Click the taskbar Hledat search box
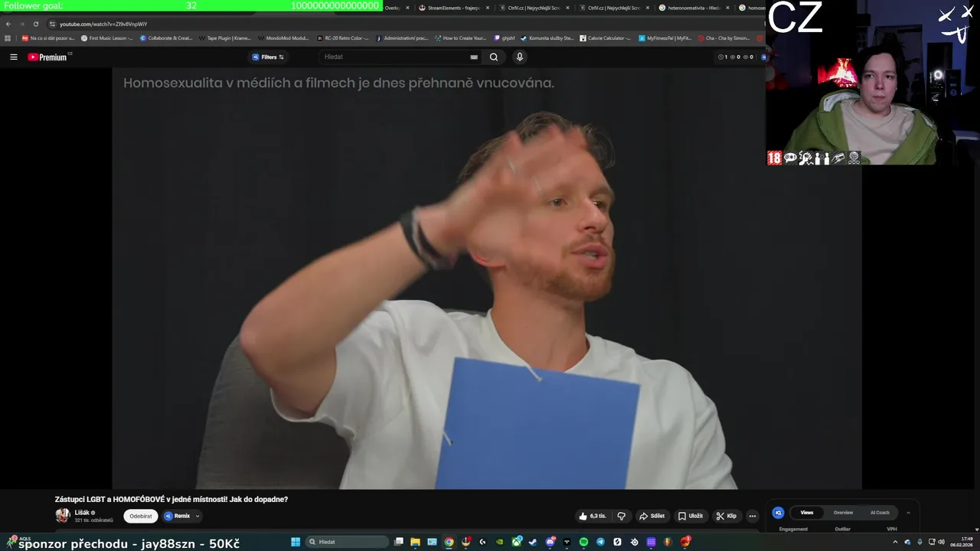 point(348,542)
